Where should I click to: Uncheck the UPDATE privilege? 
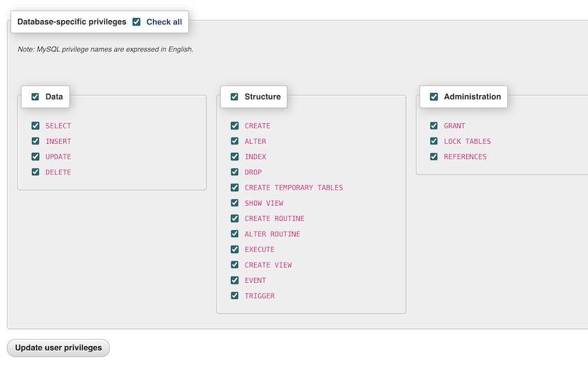coord(35,156)
